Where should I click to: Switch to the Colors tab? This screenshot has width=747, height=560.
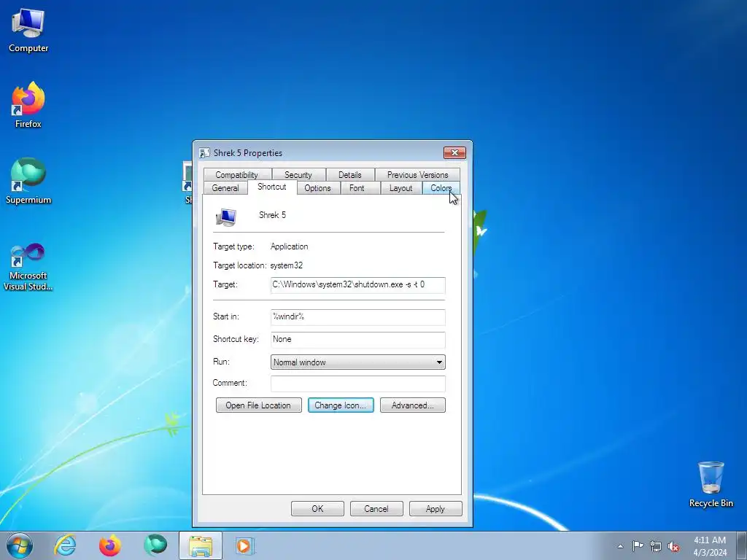(x=441, y=188)
